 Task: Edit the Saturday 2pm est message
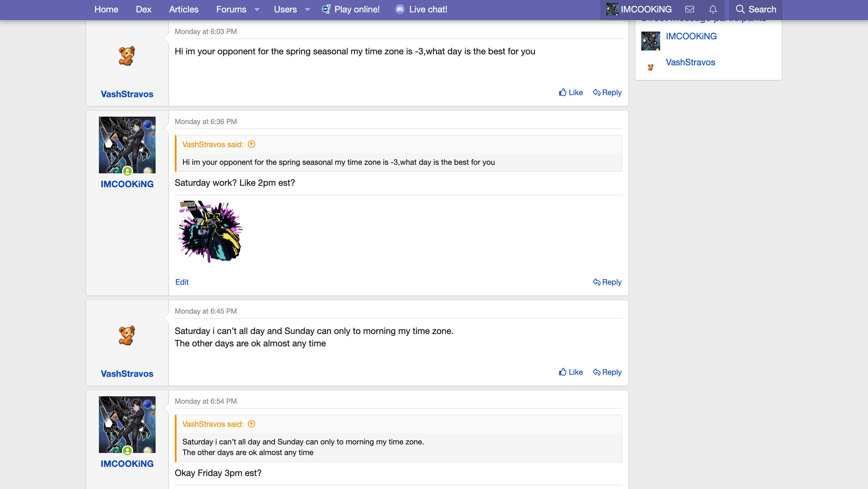[182, 282]
